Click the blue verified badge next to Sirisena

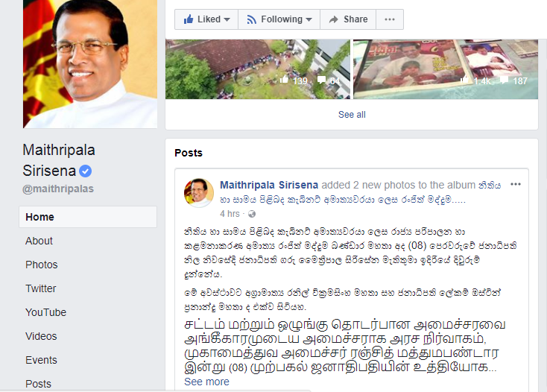pyautogui.click(x=86, y=171)
